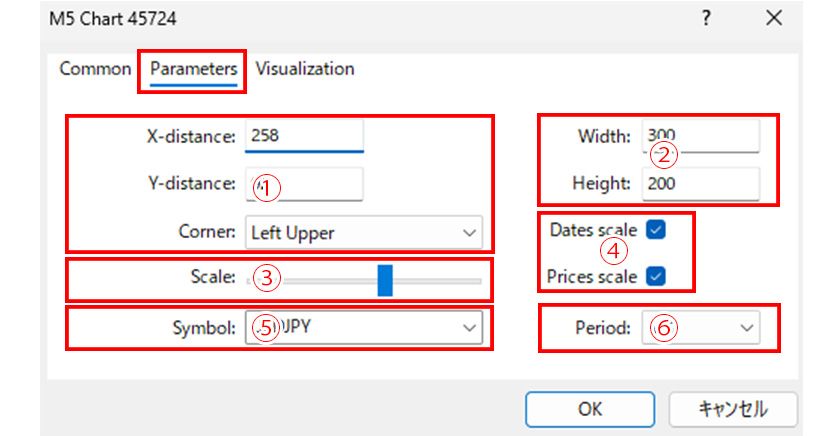Click the Height input field

click(x=700, y=184)
